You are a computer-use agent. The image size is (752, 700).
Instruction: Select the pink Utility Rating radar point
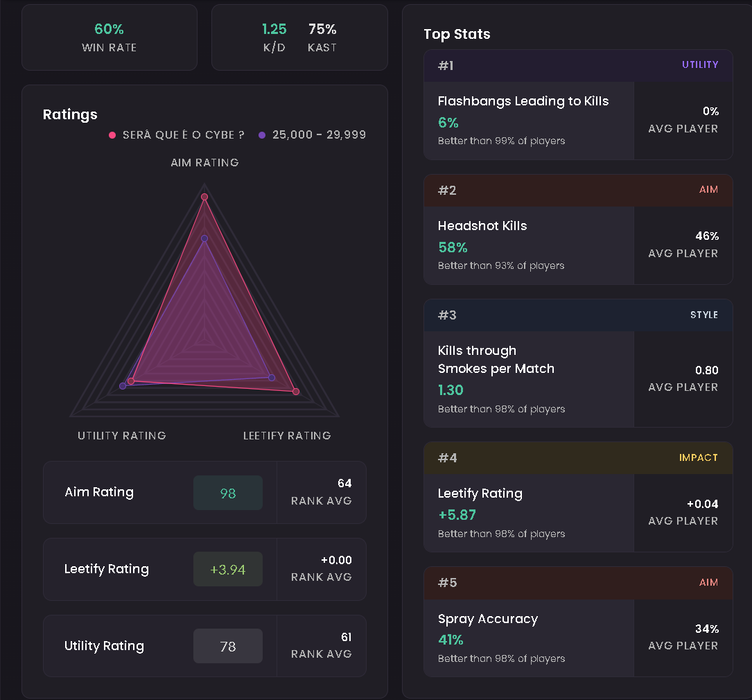click(x=131, y=381)
